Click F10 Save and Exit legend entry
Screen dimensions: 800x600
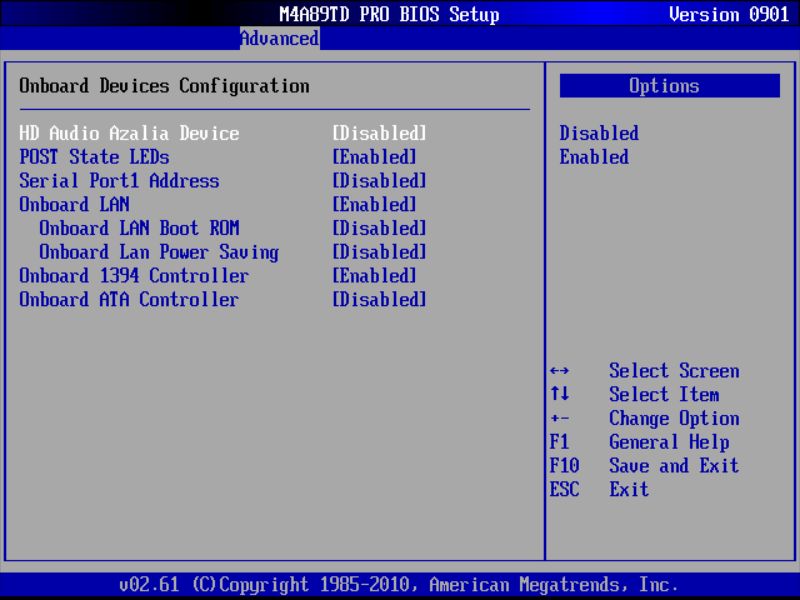[x=645, y=466]
